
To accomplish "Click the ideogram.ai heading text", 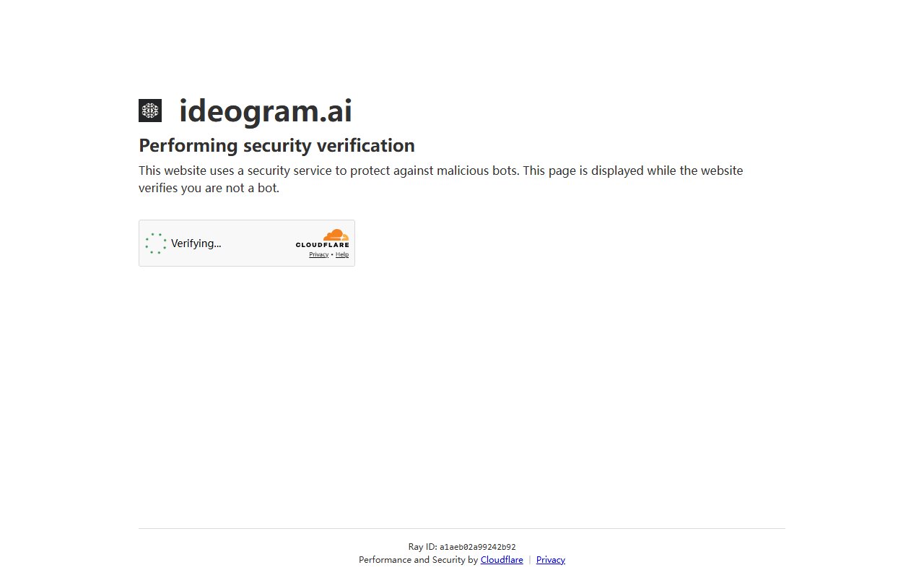I will [x=266, y=111].
